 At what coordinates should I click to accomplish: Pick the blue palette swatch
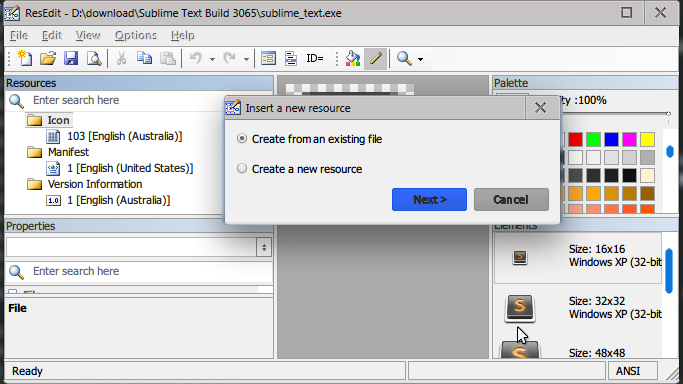point(611,139)
